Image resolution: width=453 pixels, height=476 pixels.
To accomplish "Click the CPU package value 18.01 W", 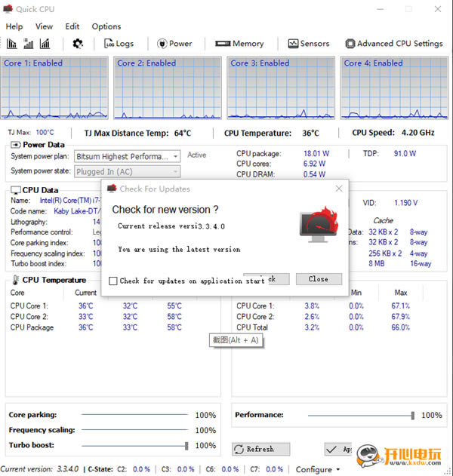I will tap(316, 154).
